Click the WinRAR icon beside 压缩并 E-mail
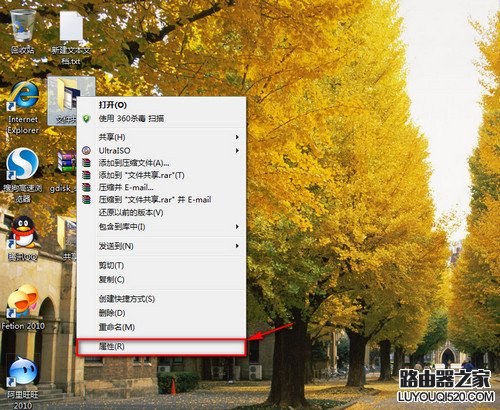This screenshot has width=500, height=410. tap(86, 187)
